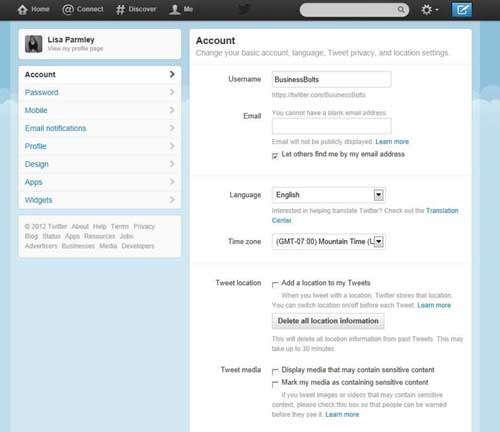Screen dimensions: 500x432
Task: Click the Advertisers footer link
Action: (x=41, y=246)
